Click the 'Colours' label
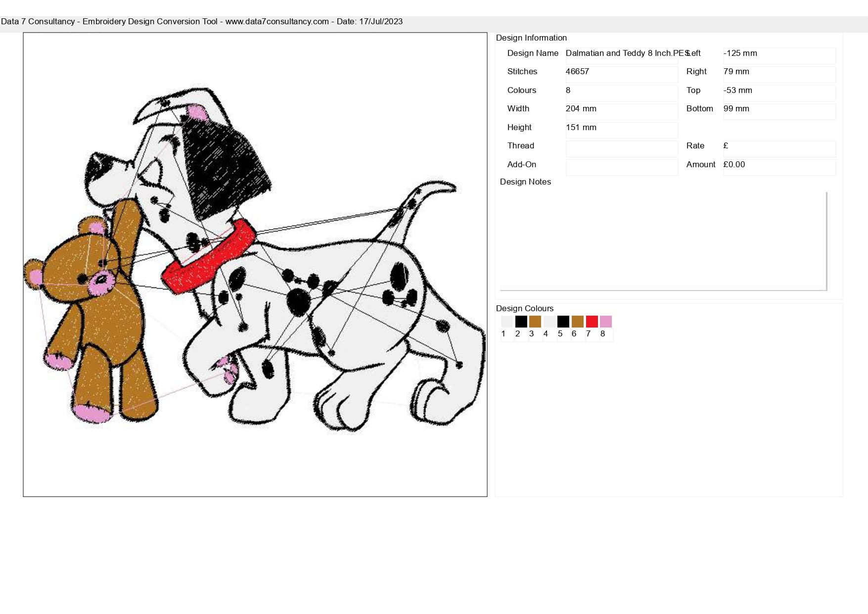The width and height of the screenshot is (868, 614). (x=522, y=90)
